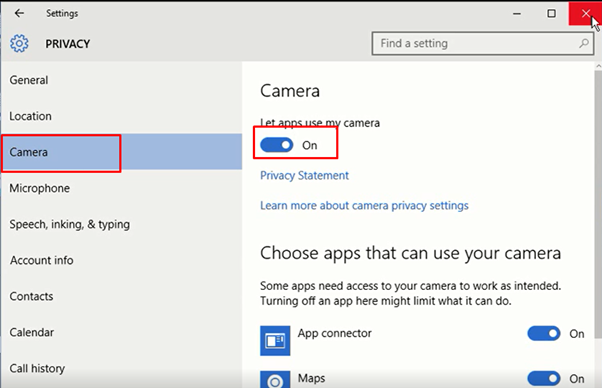Go back with the arrow icon

pyautogui.click(x=19, y=13)
